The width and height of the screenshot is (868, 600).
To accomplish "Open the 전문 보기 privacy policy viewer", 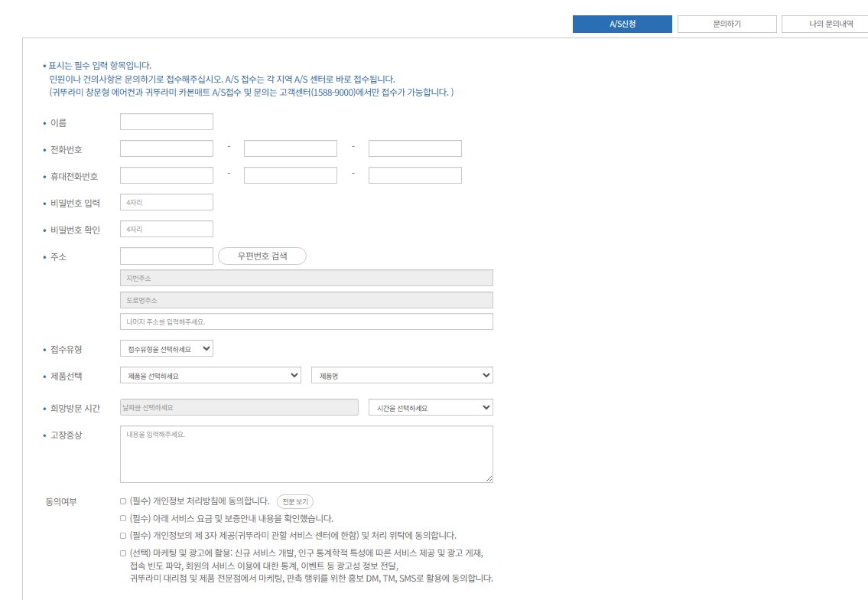I will (294, 501).
